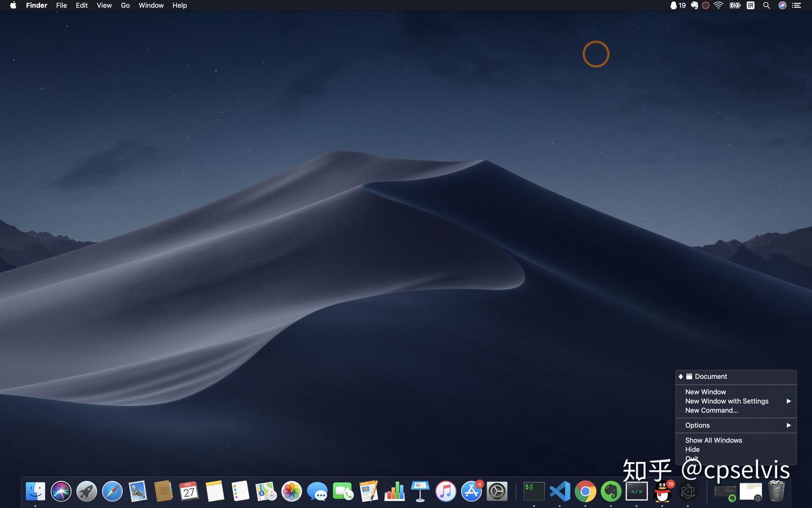Choose New Command… in context menu
This screenshot has width=812, height=508.
(x=712, y=410)
